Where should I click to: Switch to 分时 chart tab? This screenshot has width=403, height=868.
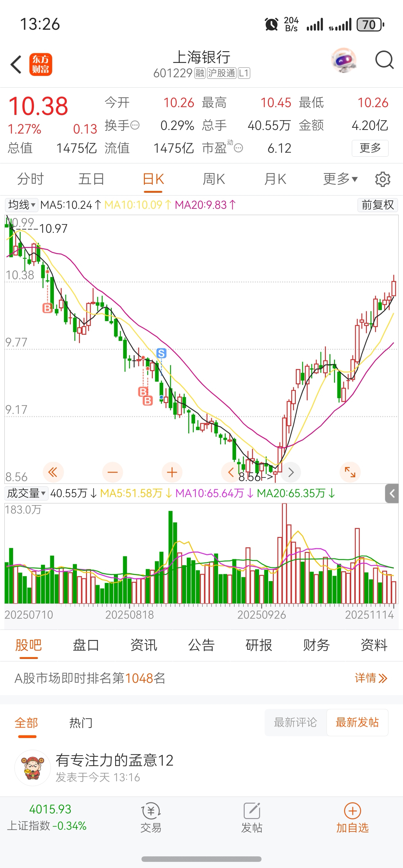(x=31, y=179)
